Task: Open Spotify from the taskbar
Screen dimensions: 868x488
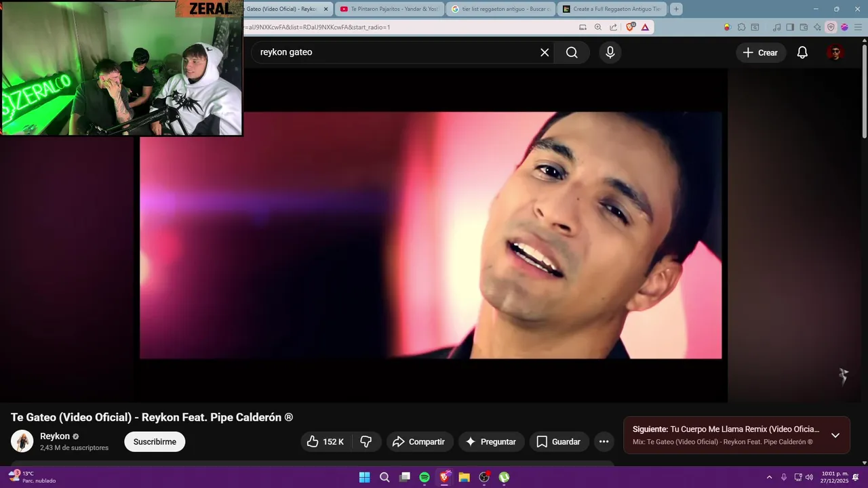Action: [425, 477]
